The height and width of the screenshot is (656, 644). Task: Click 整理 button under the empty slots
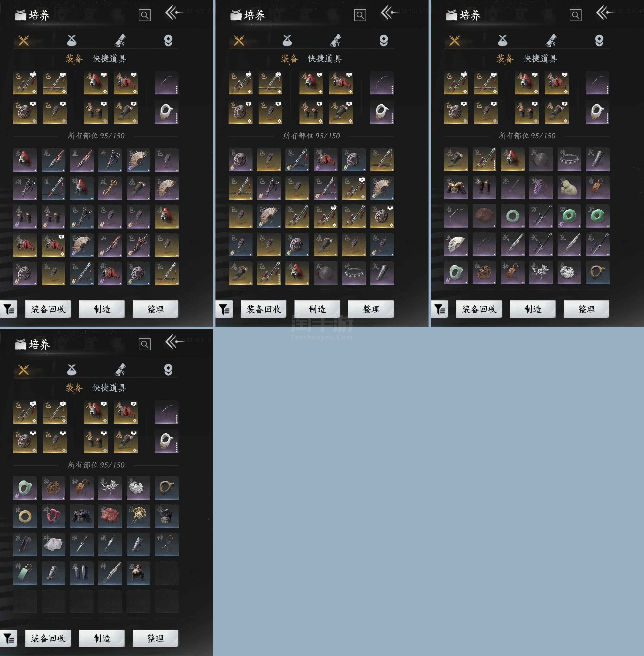pos(156,638)
